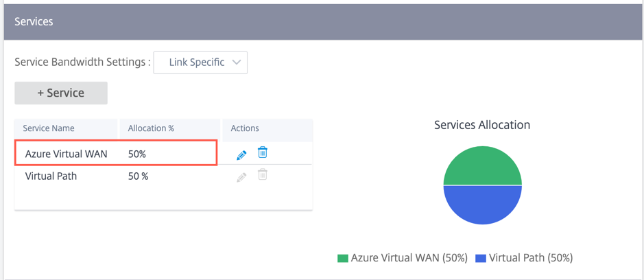
Task: Click Azure Virtual WAN (50%) legend label
Action: coord(409,258)
